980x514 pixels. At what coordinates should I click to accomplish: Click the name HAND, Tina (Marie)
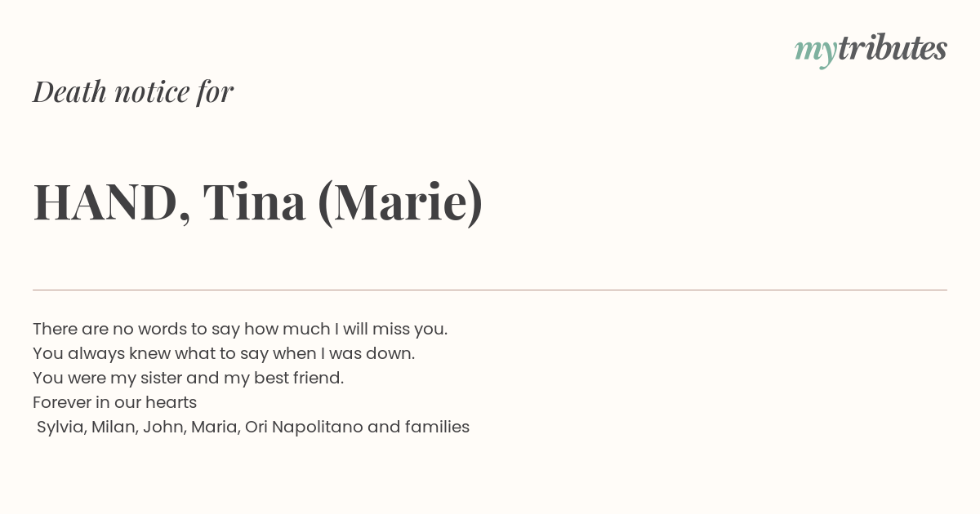(x=258, y=202)
